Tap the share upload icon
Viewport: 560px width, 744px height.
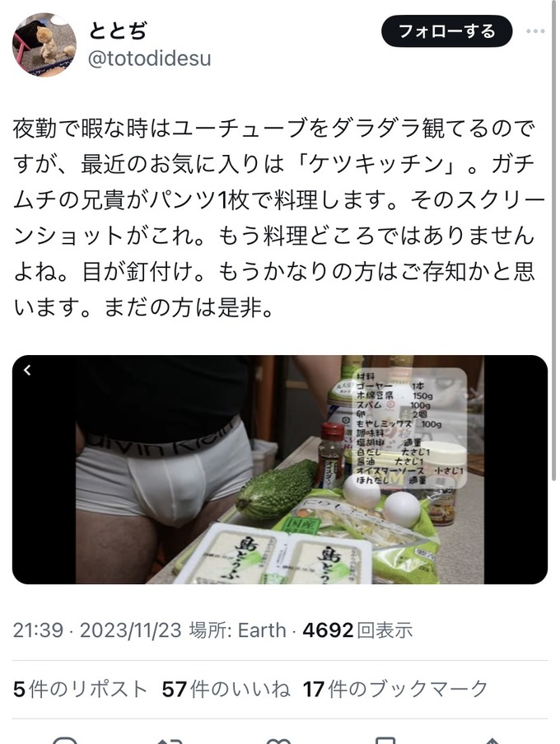pos(492,740)
